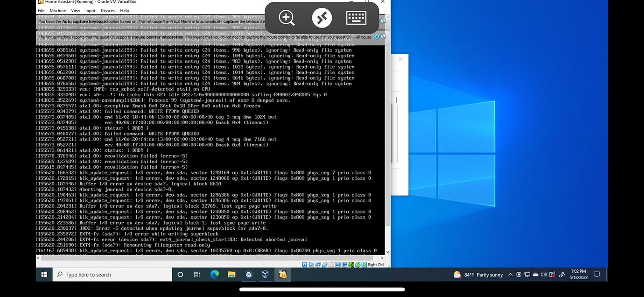Image resolution: width=644 pixels, height=297 pixels.
Task: Click the network activity status icon
Action: pos(318,264)
